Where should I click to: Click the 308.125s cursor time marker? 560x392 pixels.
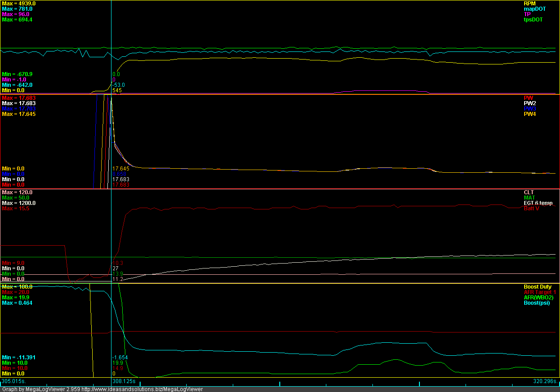pyautogui.click(x=126, y=382)
